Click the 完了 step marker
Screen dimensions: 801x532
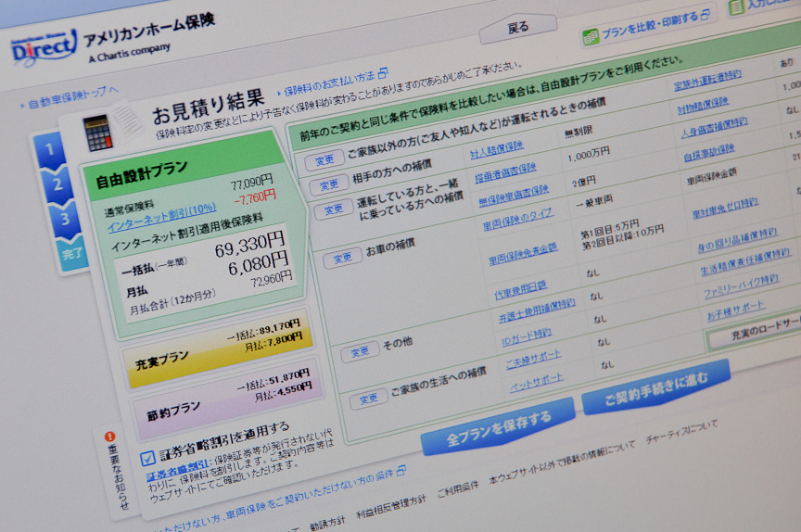click(x=72, y=253)
